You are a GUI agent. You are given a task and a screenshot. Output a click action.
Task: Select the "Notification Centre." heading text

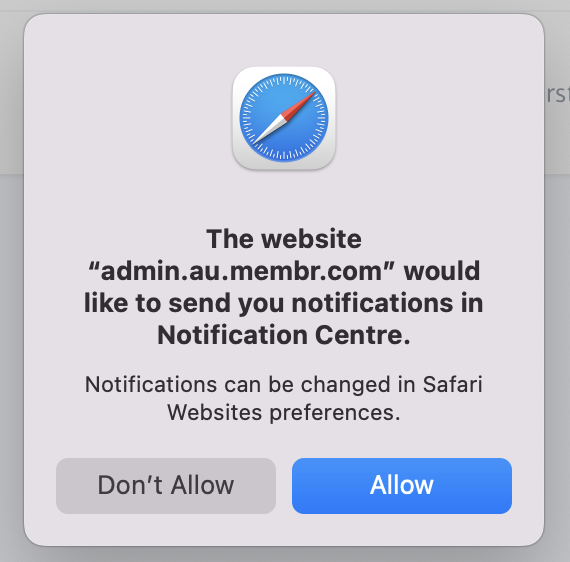click(284, 335)
